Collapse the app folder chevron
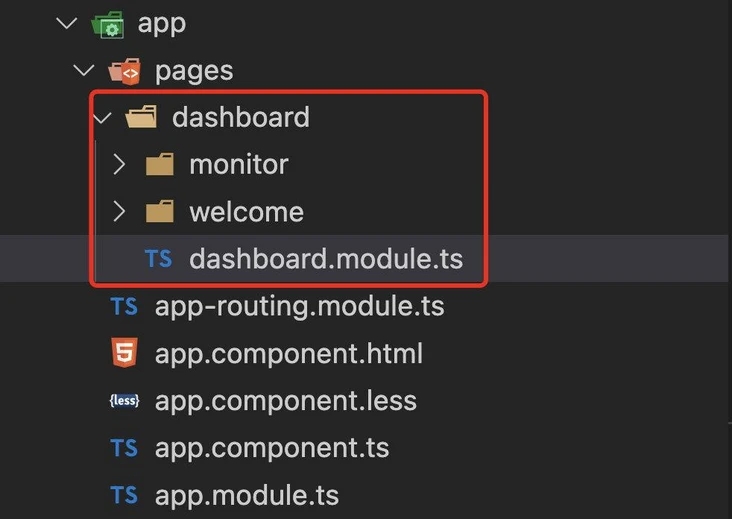The image size is (732, 519). point(68,24)
